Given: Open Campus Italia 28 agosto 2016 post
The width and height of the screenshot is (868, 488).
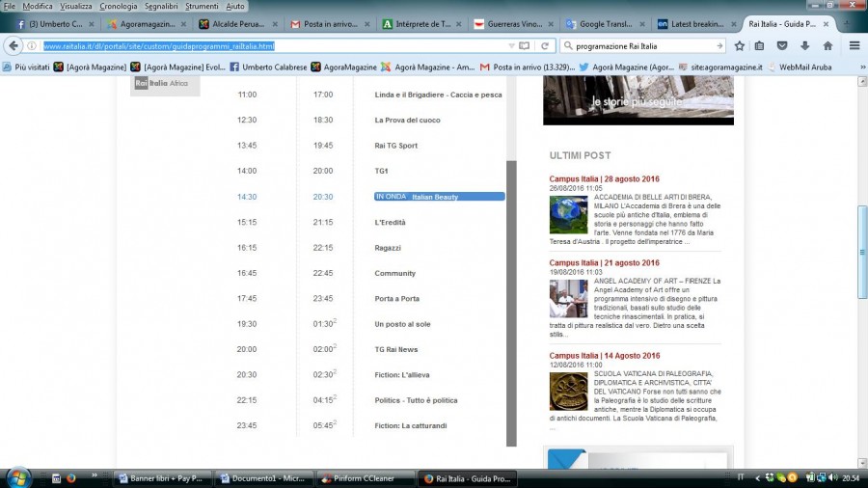Looking at the screenshot, I should [x=604, y=179].
